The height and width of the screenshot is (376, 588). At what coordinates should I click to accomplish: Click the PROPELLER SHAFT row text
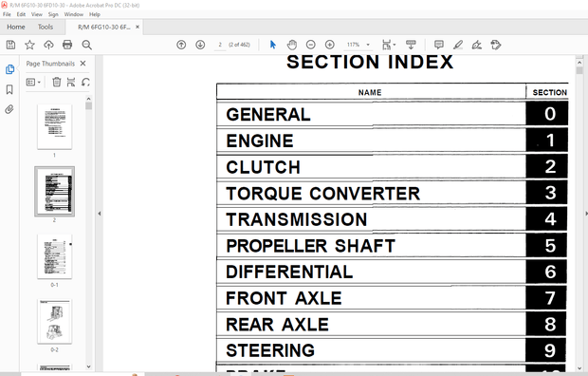click(x=310, y=246)
